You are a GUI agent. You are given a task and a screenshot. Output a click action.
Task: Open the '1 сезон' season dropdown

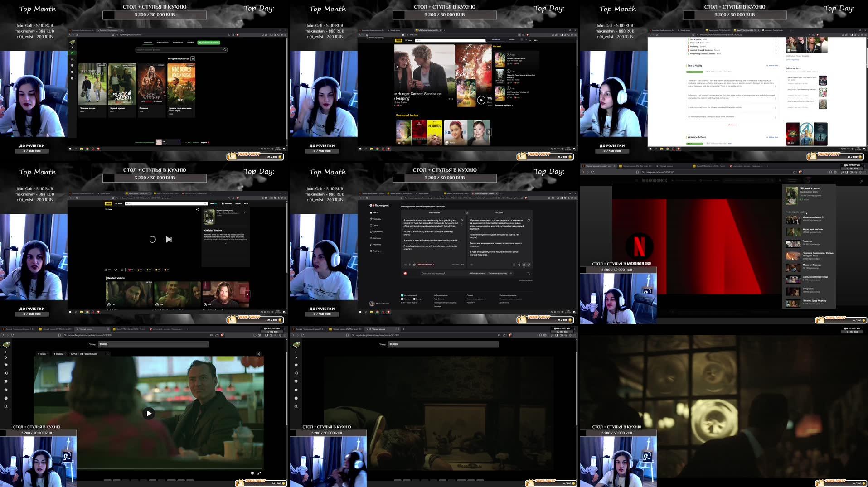[x=43, y=354]
